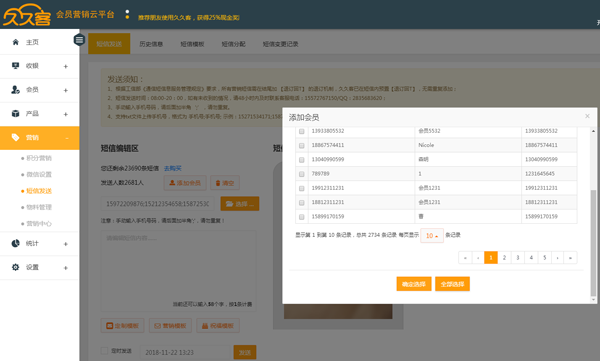
Task: Jump to last page with » button
Action: [570, 257]
